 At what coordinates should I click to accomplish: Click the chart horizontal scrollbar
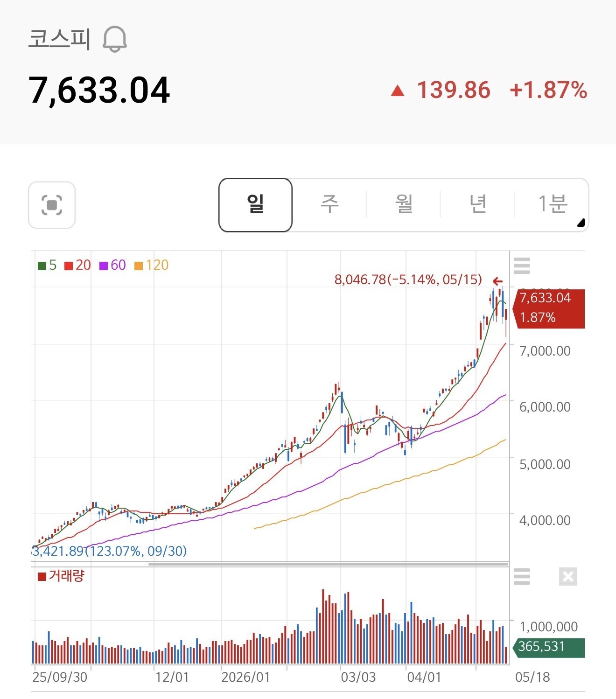pyautogui.click(x=328, y=564)
